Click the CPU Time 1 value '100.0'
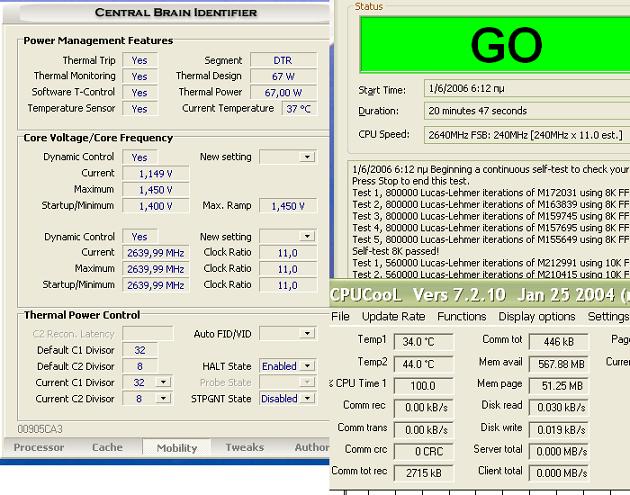Image resolution: width=630 pixels, height=495 pixels. click(423, 386)
